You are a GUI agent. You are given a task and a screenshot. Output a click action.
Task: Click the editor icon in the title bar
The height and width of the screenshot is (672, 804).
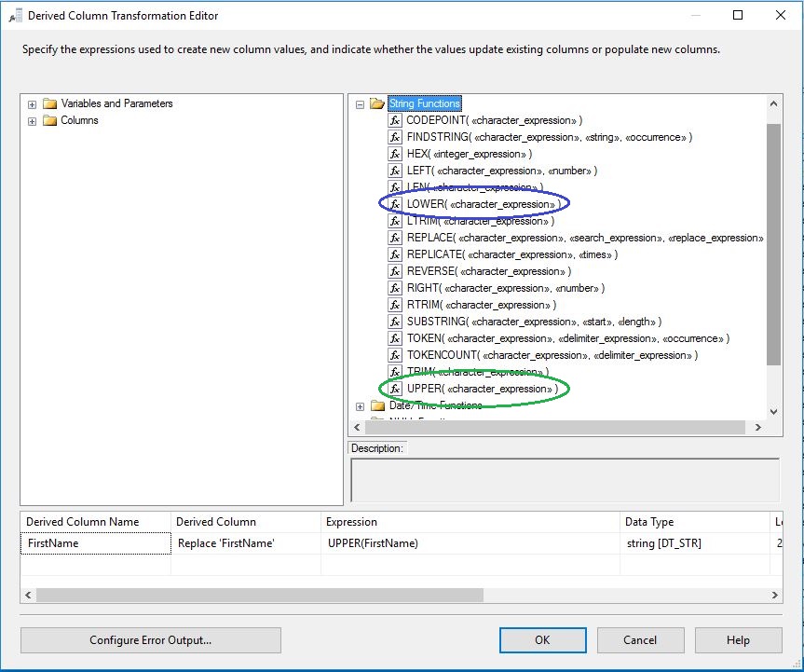coord(15,16)
